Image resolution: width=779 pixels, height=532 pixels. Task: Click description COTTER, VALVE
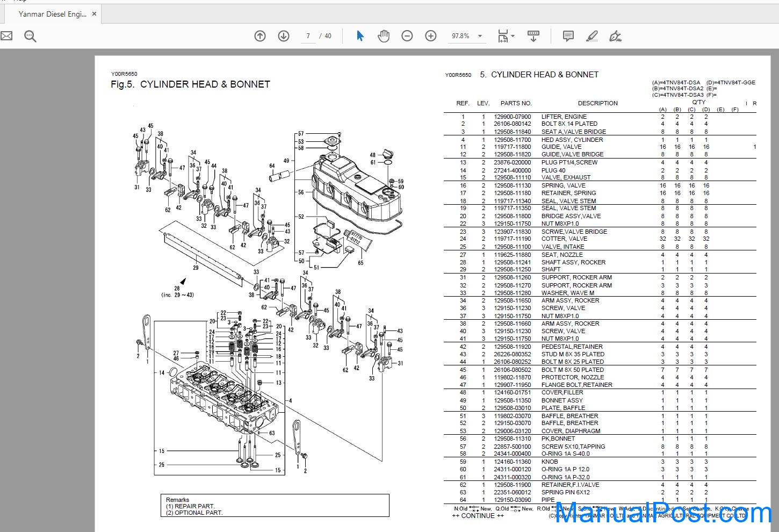(x=564, y=239)
